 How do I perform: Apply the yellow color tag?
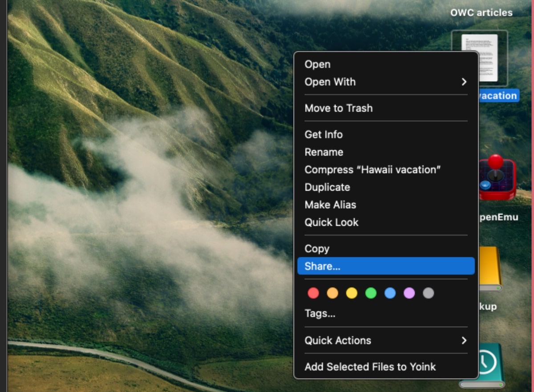[352, 293]
